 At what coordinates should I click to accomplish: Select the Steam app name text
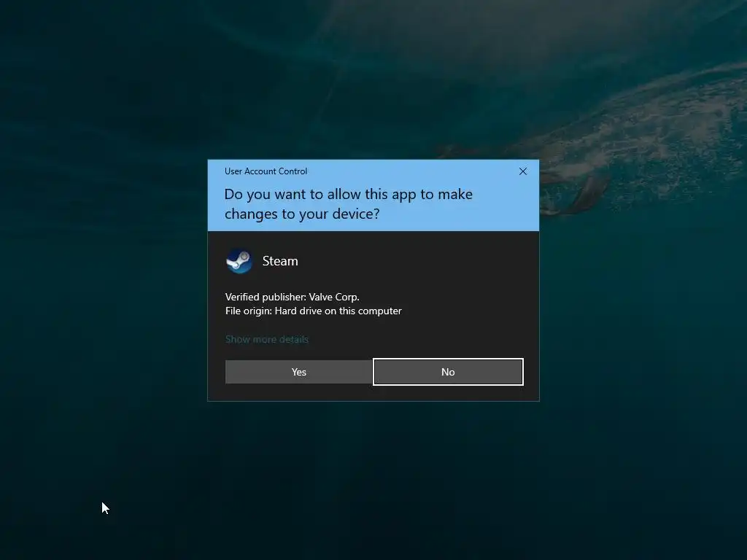pos(280,261)
